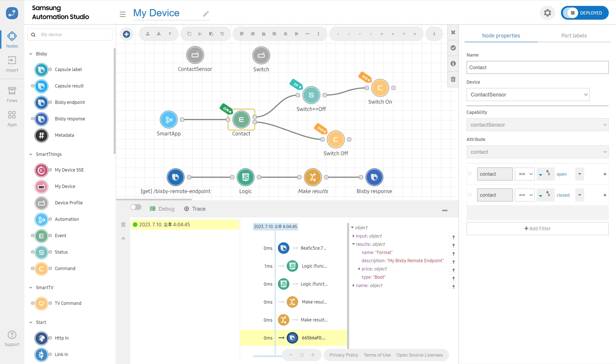This screenshot has width=616, height=364.
Task: Click the undo icon in toolbar
Action: pyautogui.click(x=222, y=34)
